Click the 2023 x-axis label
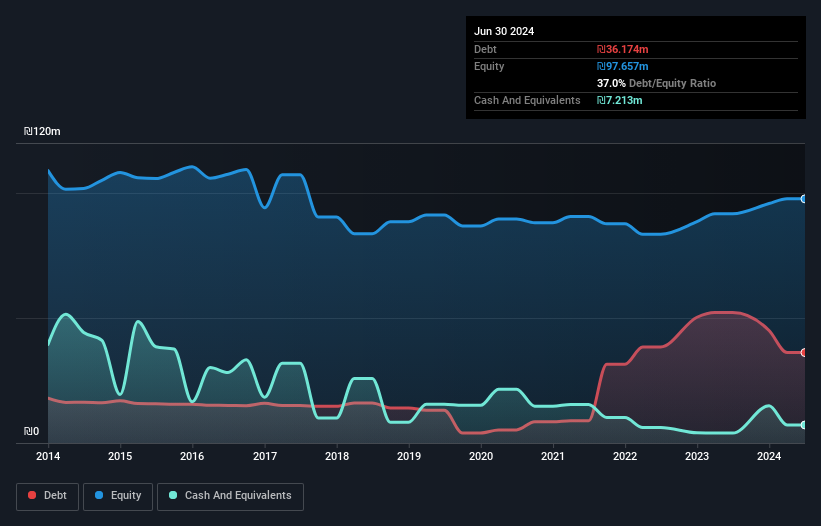The image size is (821, 526). pyautogui.click(x=697, y=456)
